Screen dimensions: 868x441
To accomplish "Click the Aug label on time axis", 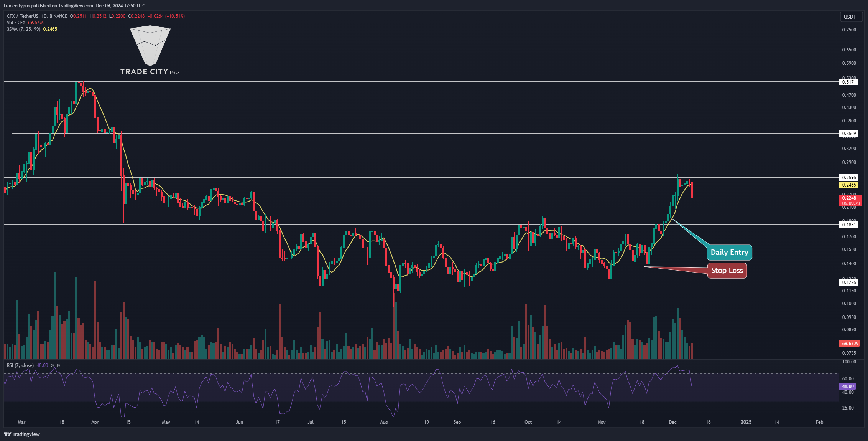I will pos(384,422).
